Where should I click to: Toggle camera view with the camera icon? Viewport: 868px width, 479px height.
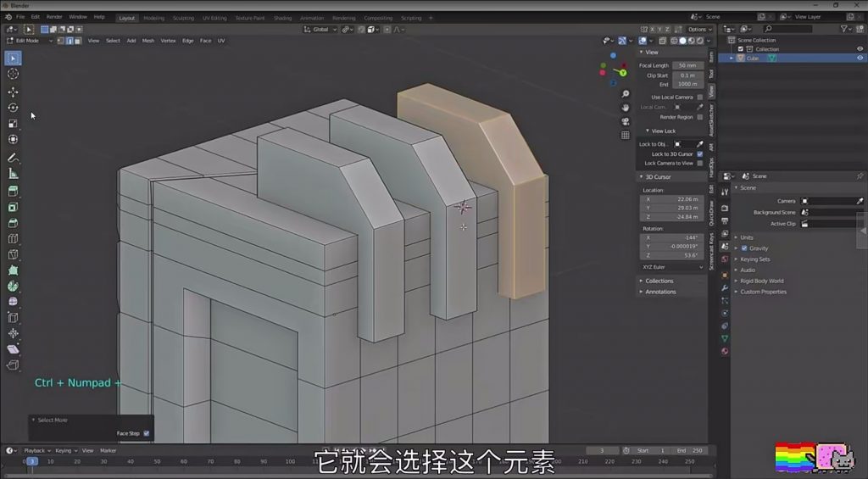626,121
